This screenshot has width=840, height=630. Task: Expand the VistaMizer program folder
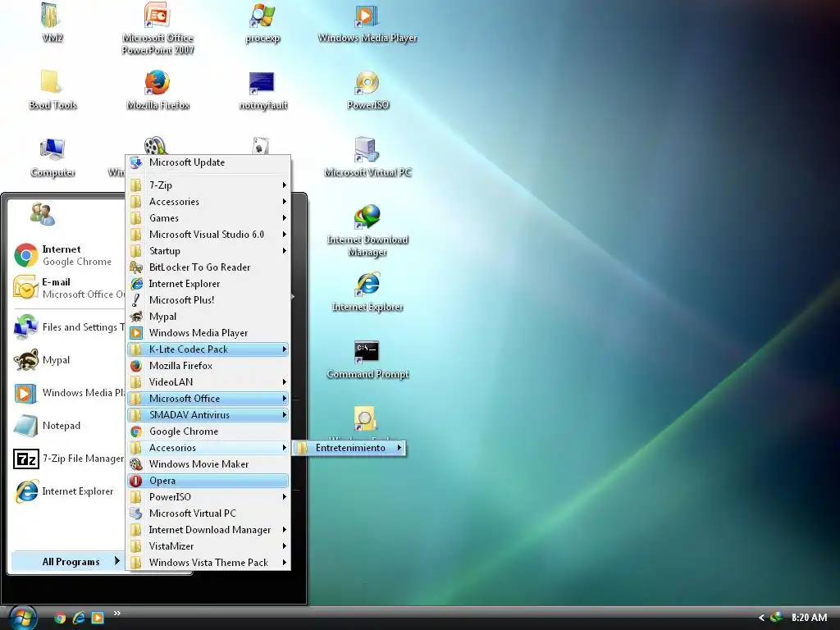tap(208, 546)
